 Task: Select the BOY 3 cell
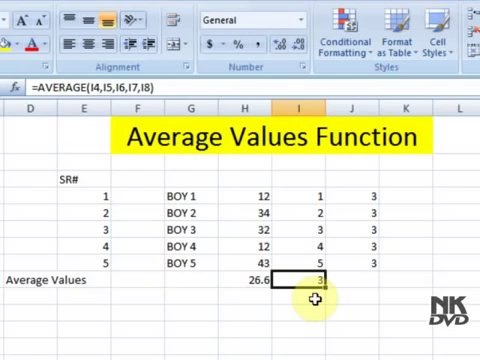[191, 230]
